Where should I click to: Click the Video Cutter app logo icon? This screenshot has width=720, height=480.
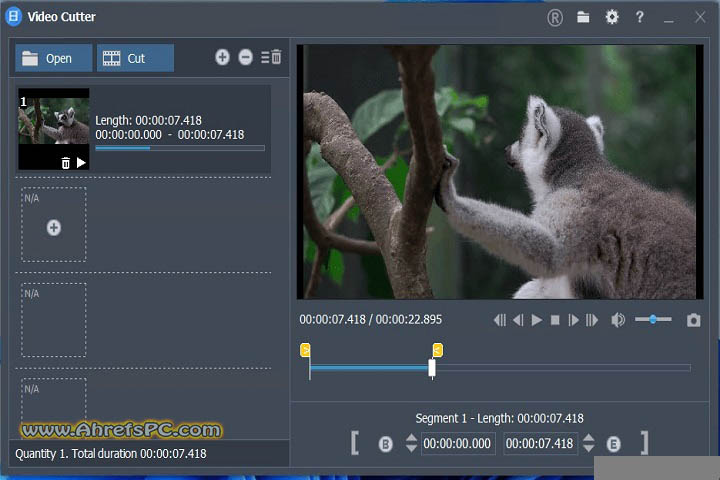click(x=13, y=17)
